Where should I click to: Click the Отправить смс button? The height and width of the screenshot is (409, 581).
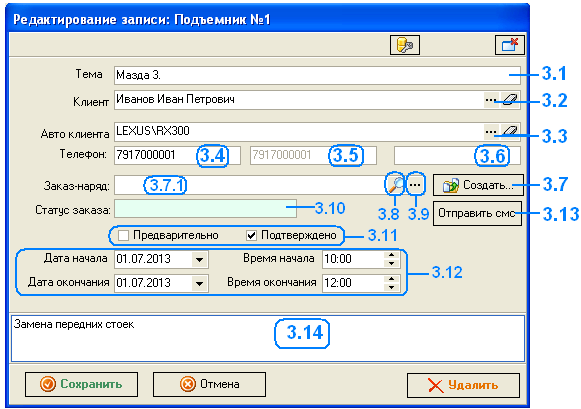pos(477,213)
